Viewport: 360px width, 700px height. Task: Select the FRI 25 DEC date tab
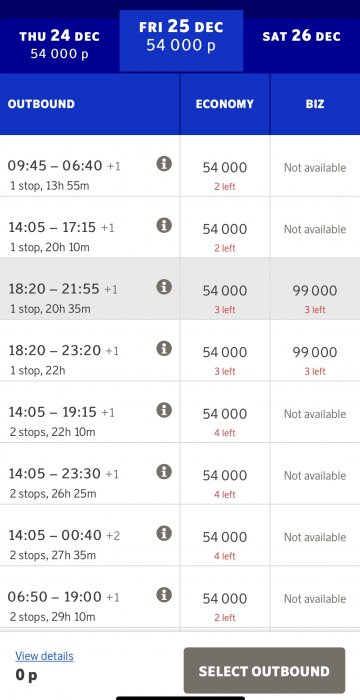point(181,41)
